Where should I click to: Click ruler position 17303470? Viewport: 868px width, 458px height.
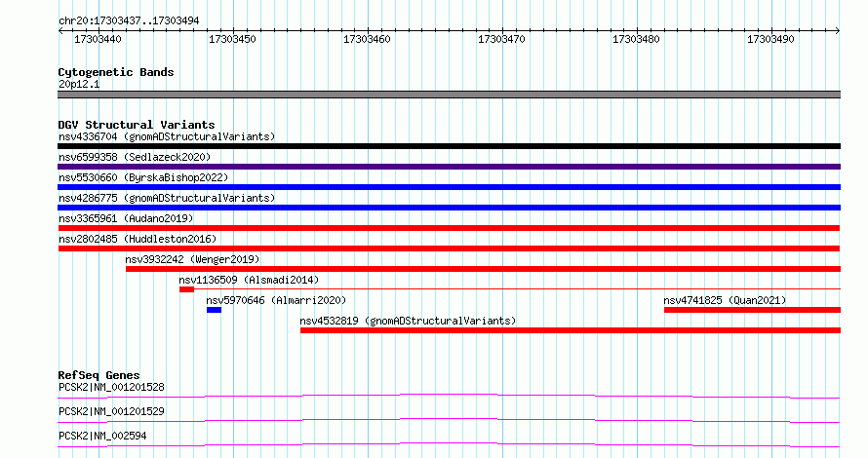tap(501, 39)
